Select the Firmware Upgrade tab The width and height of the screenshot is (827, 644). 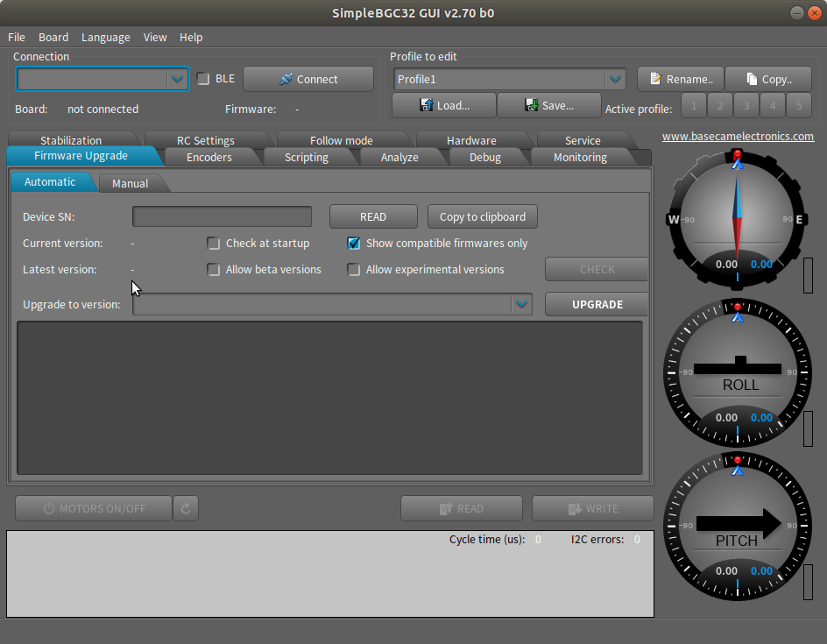81,156
